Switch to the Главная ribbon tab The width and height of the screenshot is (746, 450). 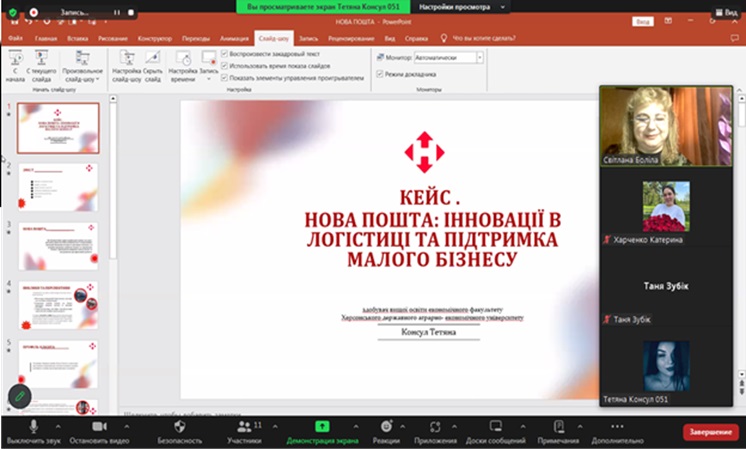[46, 39]
